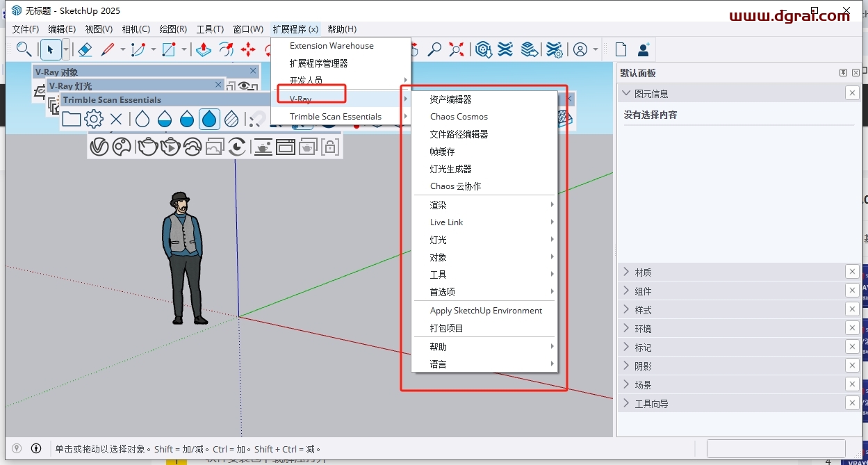Click the Send to LayOut icon
868x465 pixels.
point(530,49)
